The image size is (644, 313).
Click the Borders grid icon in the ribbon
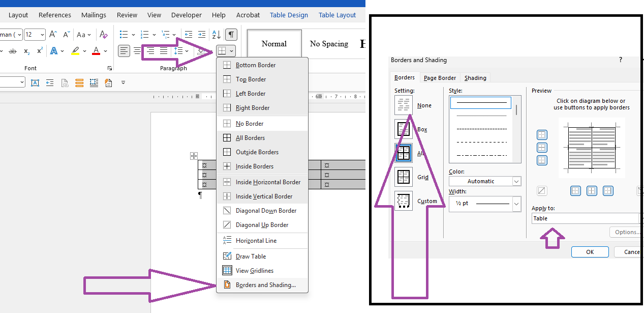point(222,51)
